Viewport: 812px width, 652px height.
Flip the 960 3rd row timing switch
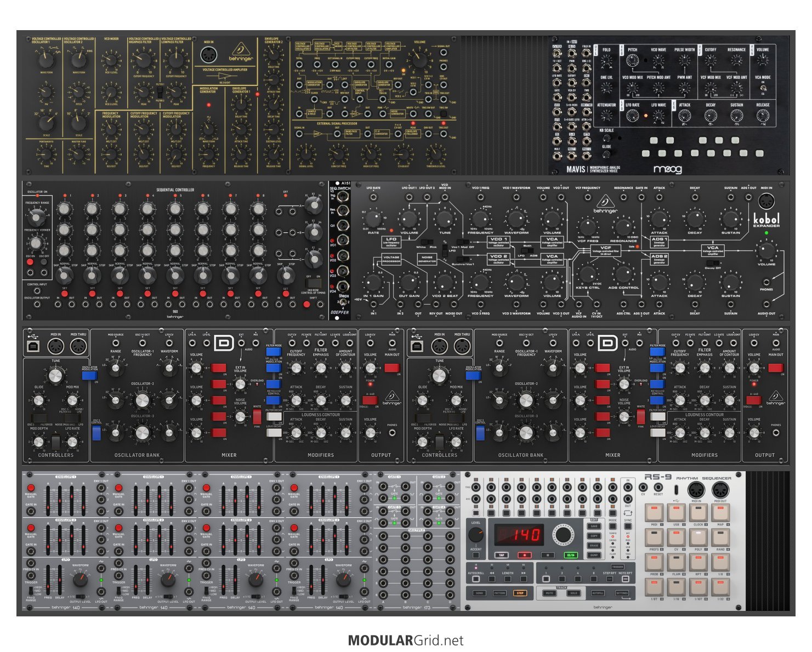[313, 283]
